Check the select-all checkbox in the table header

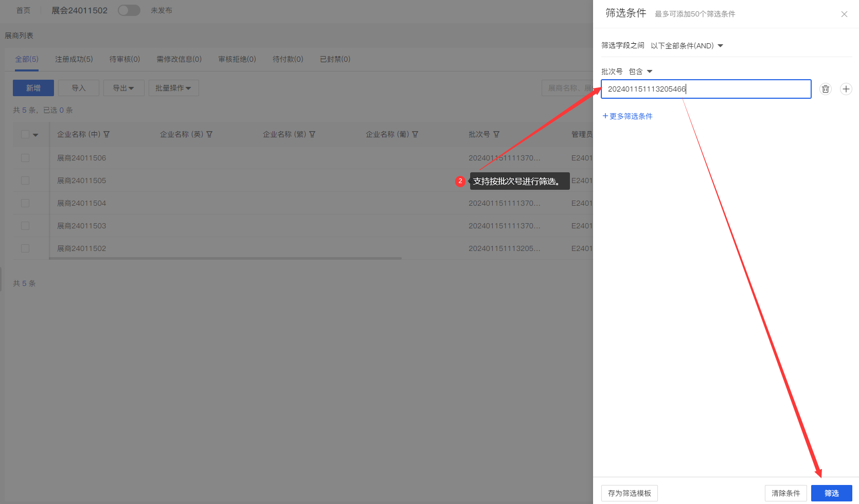coord(25,134)
